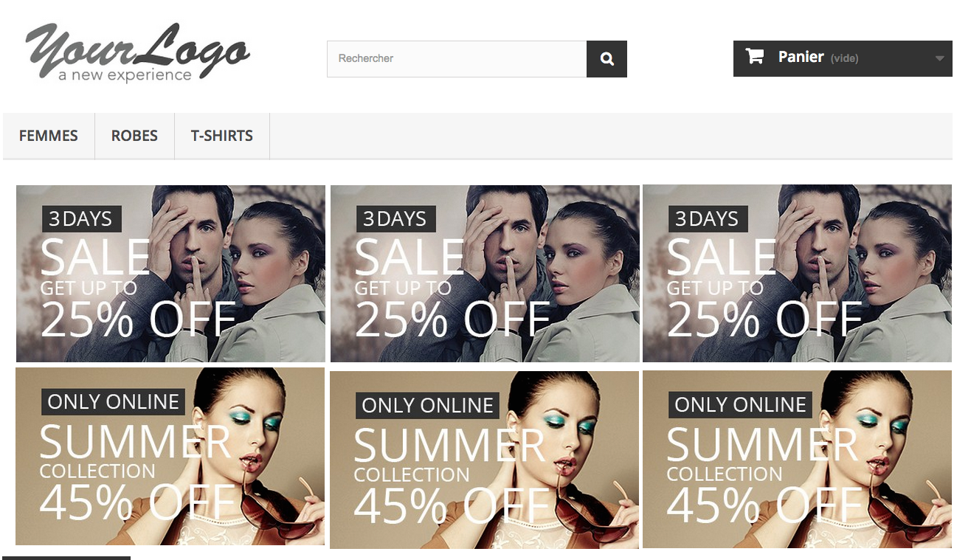Open the YourLogo home logo
The image size is (971, 560).
tap(138, 53)
